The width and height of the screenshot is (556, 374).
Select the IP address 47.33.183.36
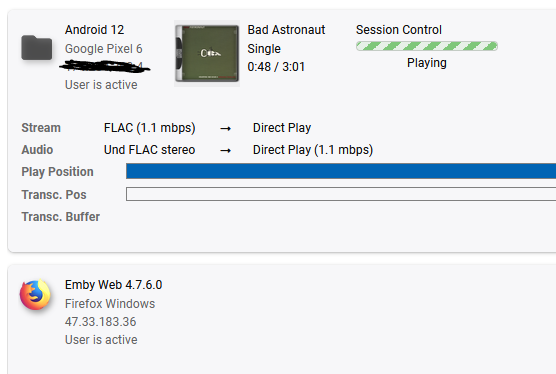click(x=100, y=322)
